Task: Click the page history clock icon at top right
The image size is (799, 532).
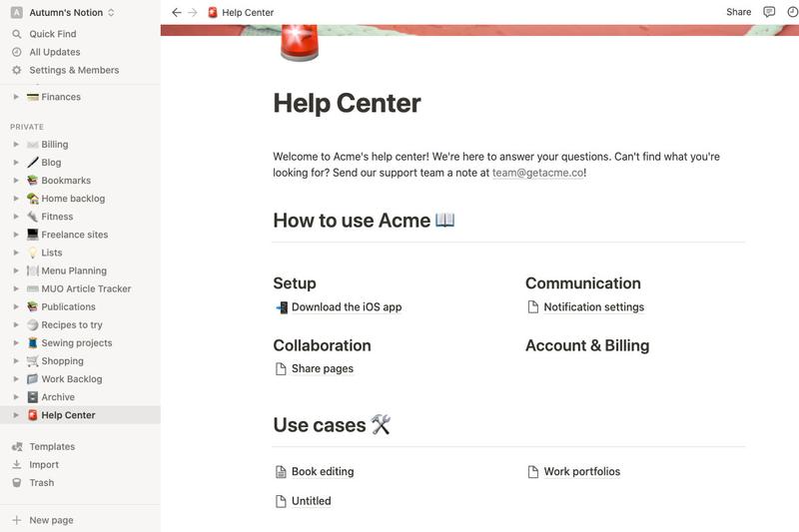Action: tap(792, 12)
